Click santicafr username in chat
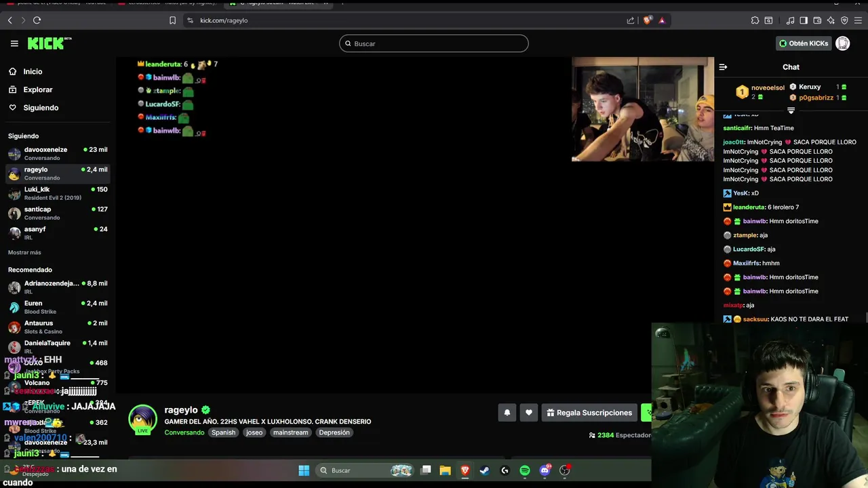868x488 pixels. coord(736,128)
